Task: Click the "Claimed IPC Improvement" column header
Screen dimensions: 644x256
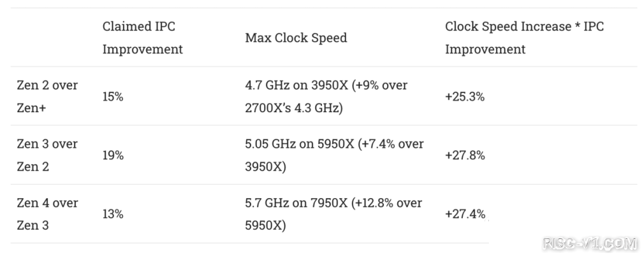Action: pos(143,38)
